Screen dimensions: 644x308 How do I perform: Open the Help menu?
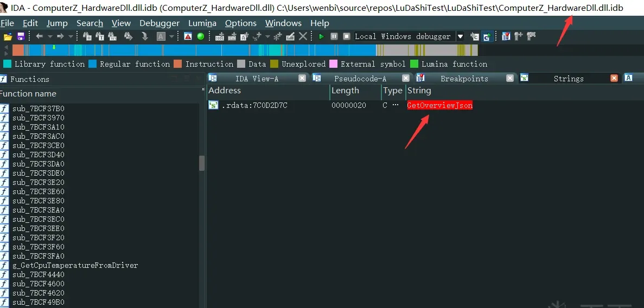(320, 23)
